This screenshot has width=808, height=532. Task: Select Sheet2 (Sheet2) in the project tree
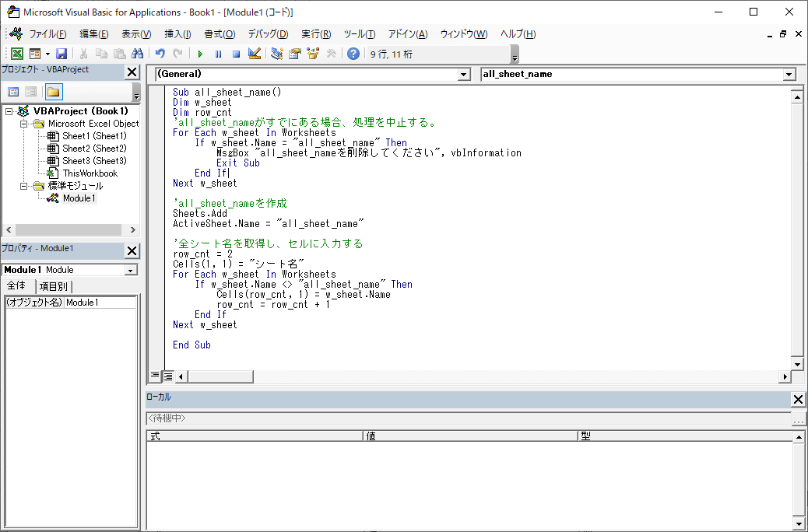[93, 149]
